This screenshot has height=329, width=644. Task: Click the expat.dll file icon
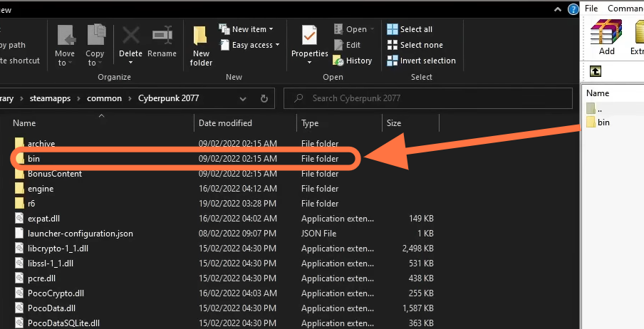tap(19, 218)
